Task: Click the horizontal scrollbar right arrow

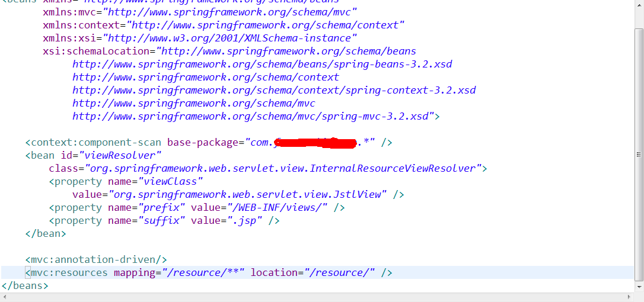Action: 630,297
